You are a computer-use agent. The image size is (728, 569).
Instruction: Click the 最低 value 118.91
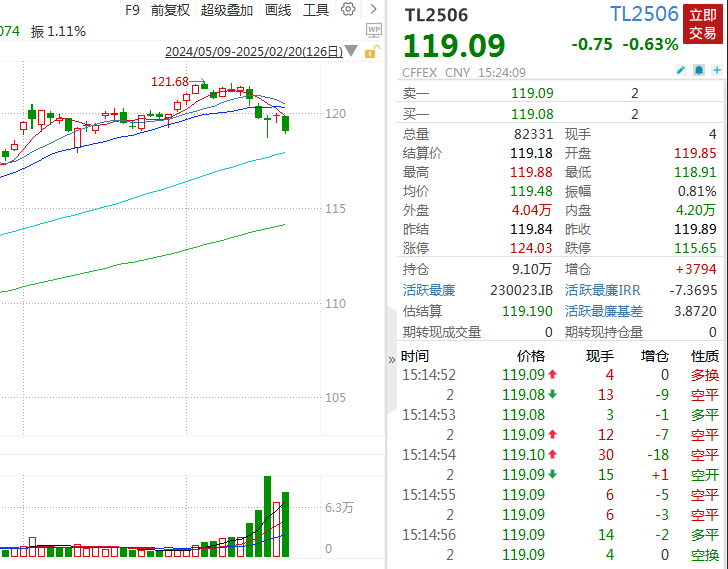pos(695,172)
